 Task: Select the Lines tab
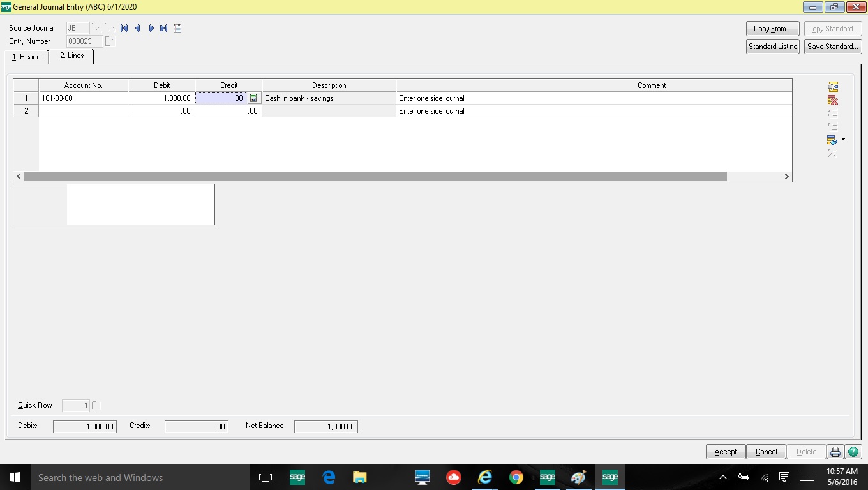72,56
